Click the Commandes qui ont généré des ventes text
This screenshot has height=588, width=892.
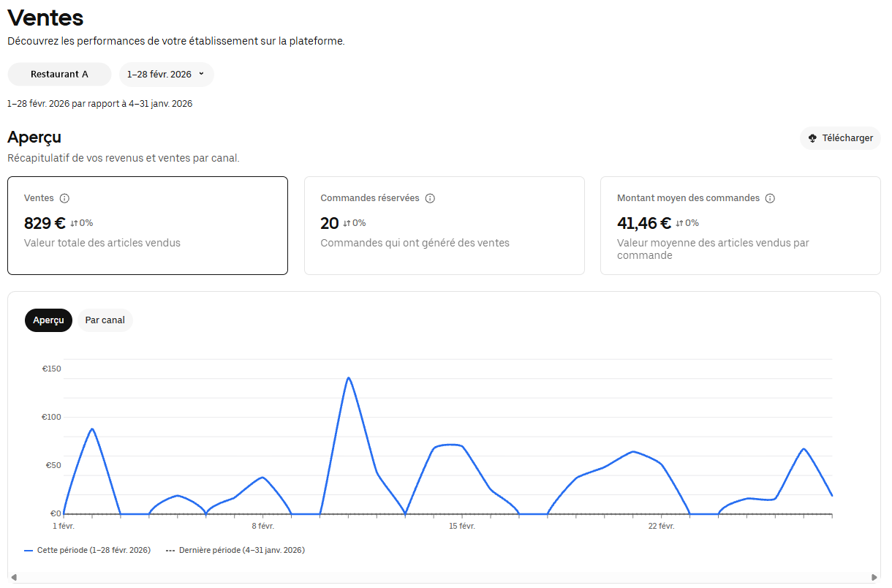pyautogui.click(x=415, y=243)
